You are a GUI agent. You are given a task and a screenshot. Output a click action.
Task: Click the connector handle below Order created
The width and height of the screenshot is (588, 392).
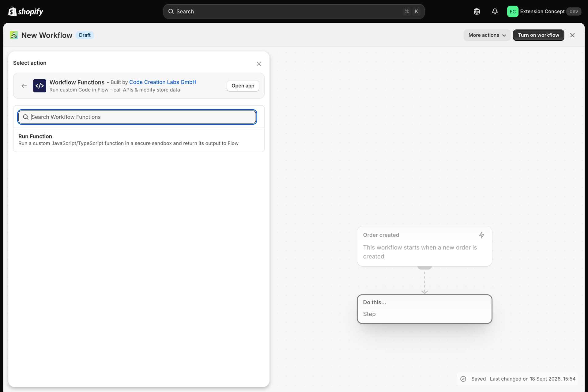click(424, 267)
